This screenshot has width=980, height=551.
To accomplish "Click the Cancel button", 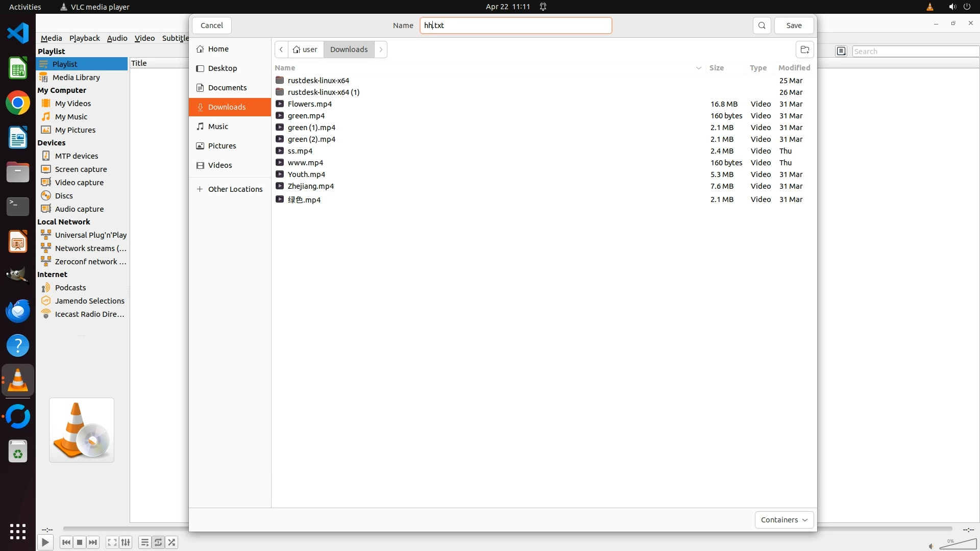I will tap(211, 26).
